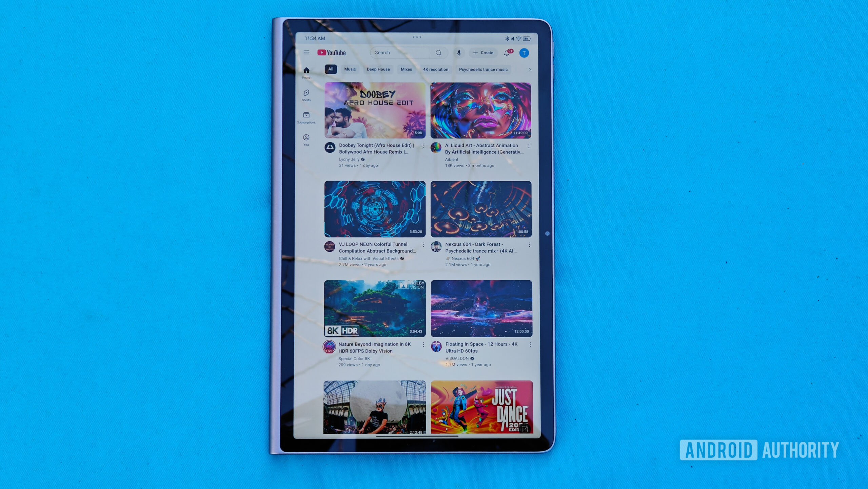Toggle Deep House filter chip

[378, 69]
